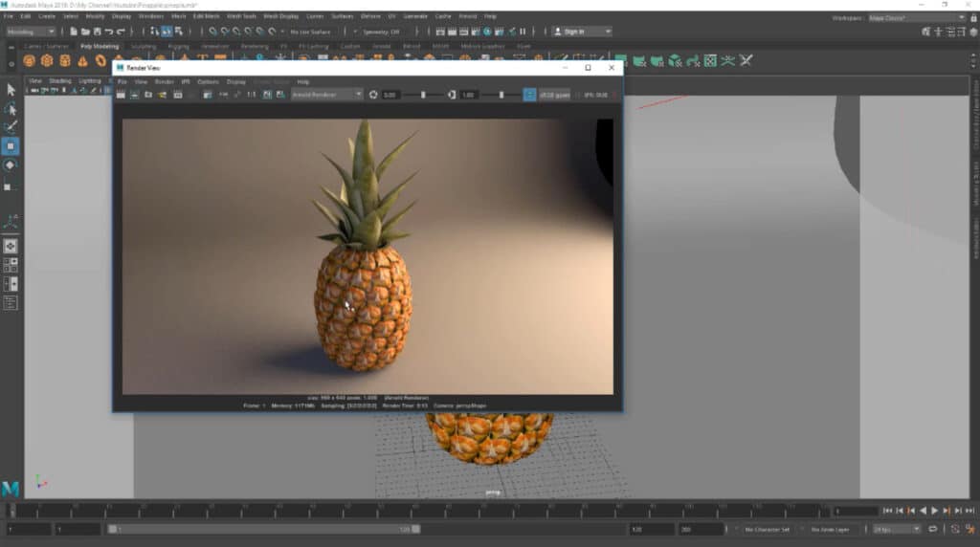
Task: Open the Mesh Tools menu
Action: [240, 16]
